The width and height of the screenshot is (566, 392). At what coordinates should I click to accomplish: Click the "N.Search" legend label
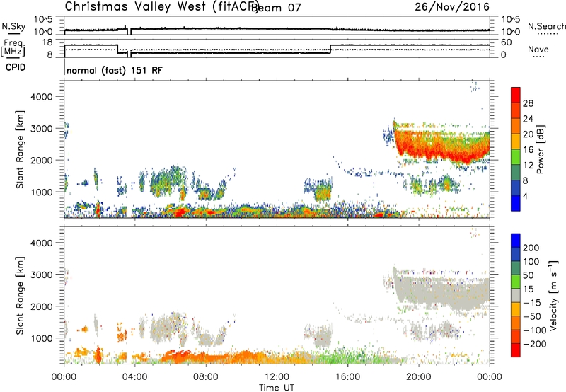(x=546, y=26)
